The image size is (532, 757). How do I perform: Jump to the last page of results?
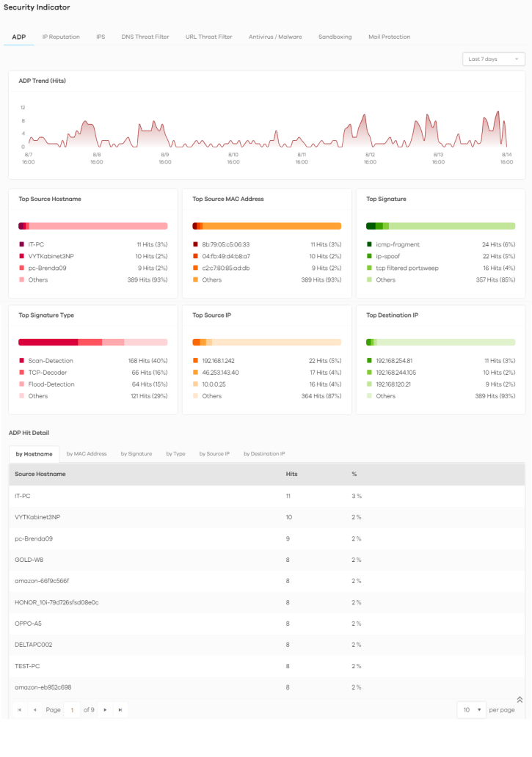[120, 709]
